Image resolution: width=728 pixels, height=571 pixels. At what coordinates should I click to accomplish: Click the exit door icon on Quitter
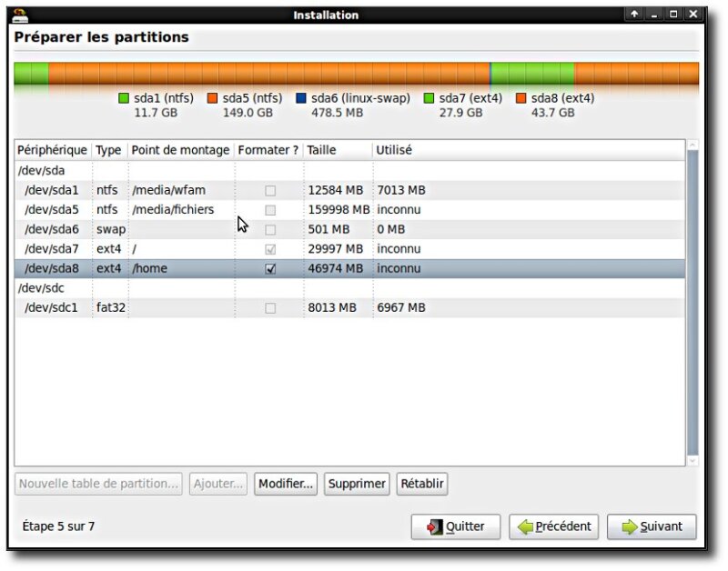click(x=435, y=527)
